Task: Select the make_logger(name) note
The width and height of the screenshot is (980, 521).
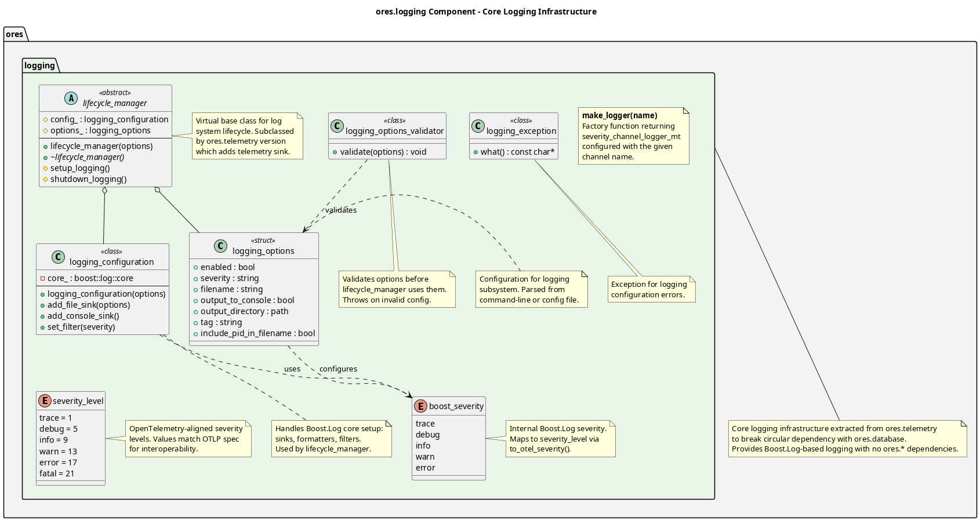Action: tap(633, 136)
